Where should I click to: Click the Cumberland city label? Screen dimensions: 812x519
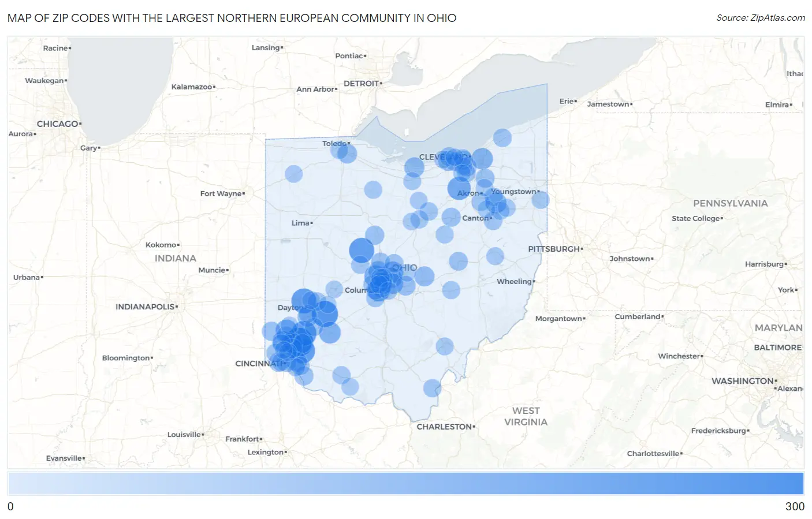click(x=638, y=317)
